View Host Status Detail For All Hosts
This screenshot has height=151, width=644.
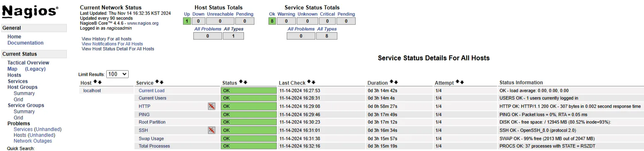(x=118, y=49)
